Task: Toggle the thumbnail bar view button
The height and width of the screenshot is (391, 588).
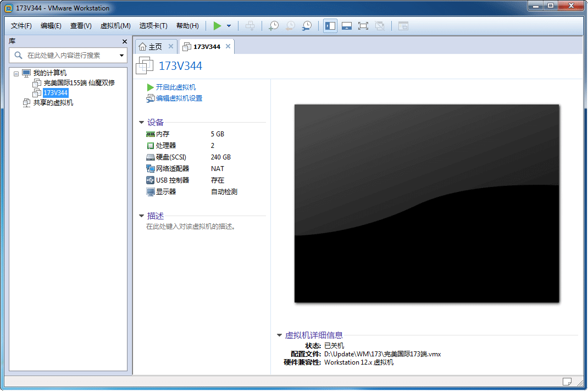Action: (347, 26)
